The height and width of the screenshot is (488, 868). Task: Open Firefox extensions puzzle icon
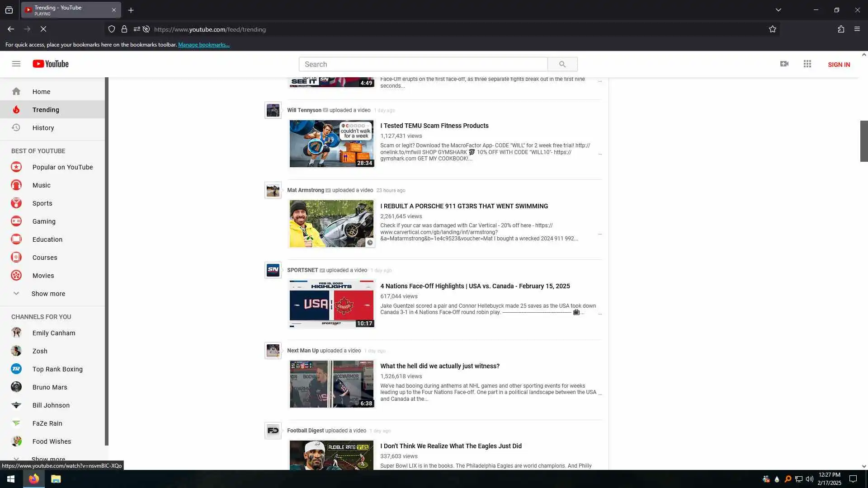(x=841, y=29)
